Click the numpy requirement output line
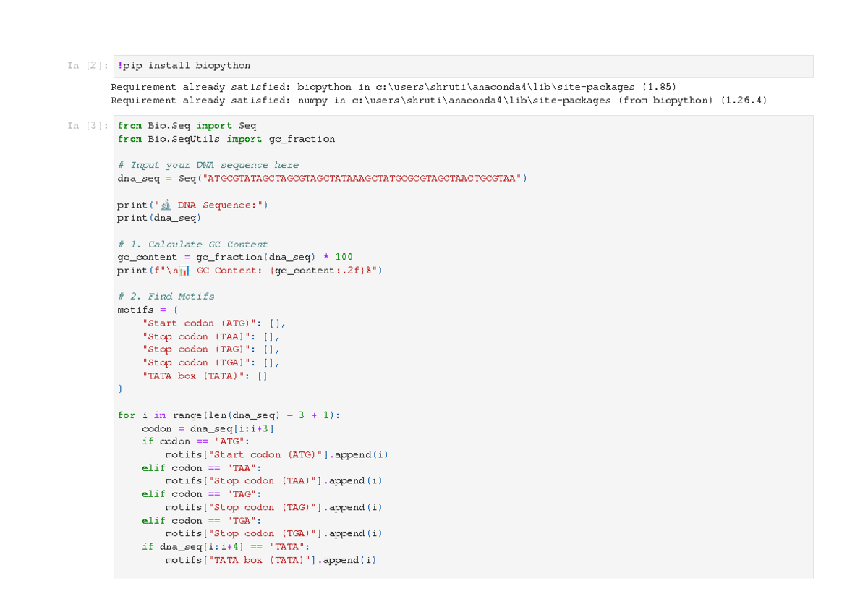This screenshot has width=868, height=615. point(438,101)
